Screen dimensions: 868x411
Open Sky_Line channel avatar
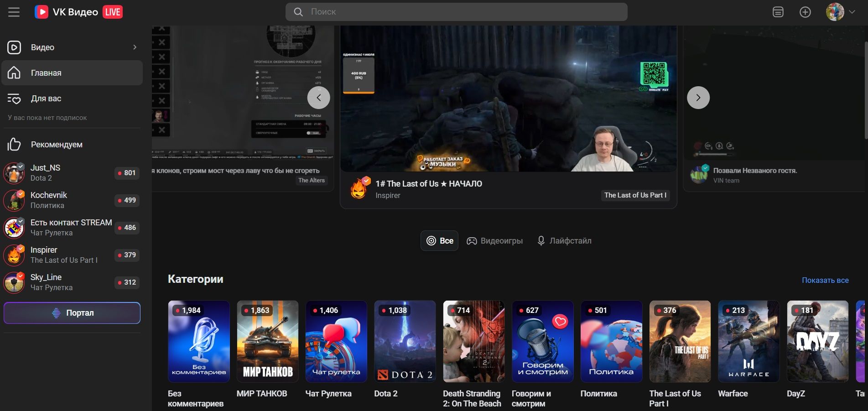pos(14,282)
